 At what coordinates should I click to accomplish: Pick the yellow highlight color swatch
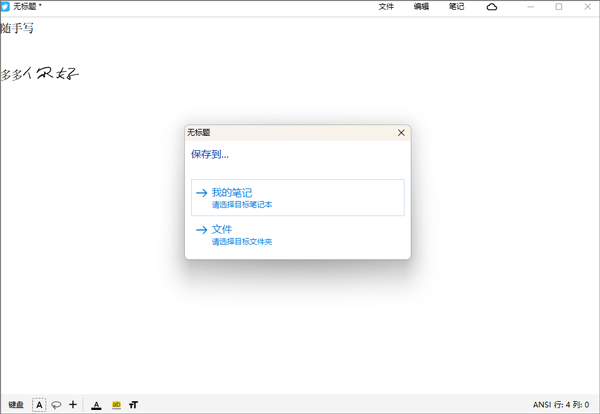point(116,405)
